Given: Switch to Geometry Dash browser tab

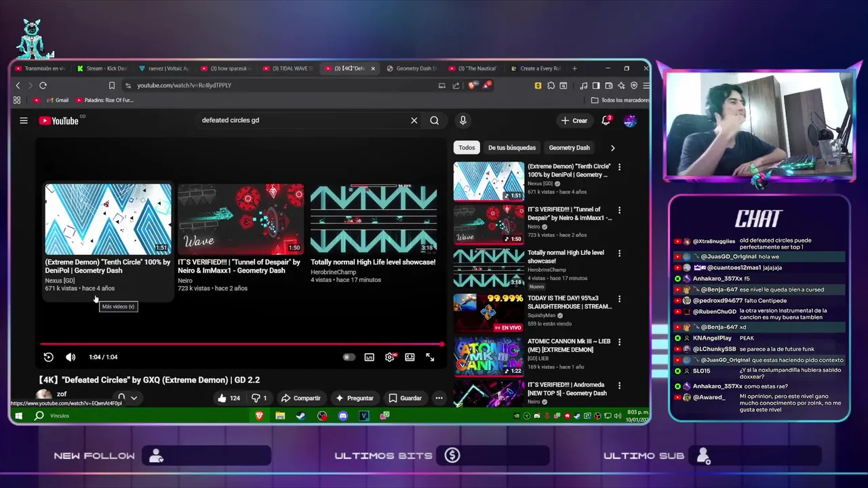Looking at the screenshot, I should [x=412, y=68].
